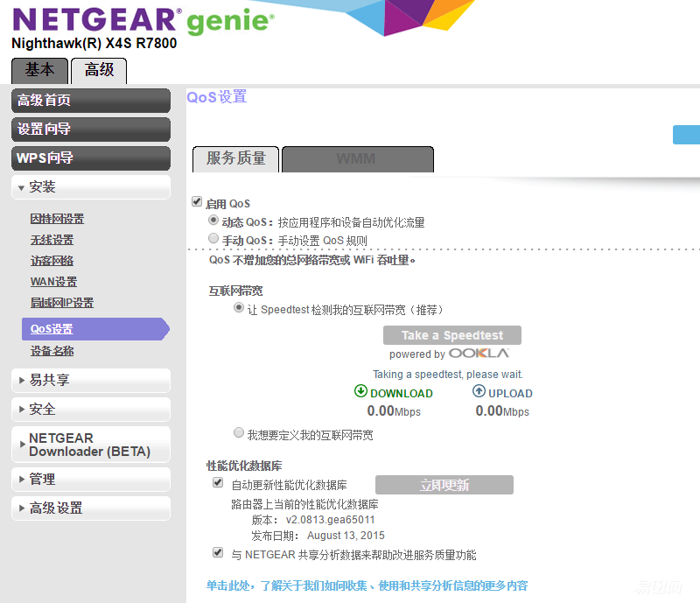Select the 手动 QoS radio button

[213, 238]
